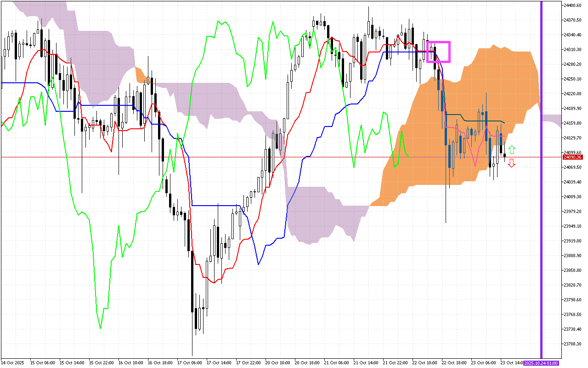
Task: Click the small purple cloud right of vertical line
Action: tap(551, 119)
